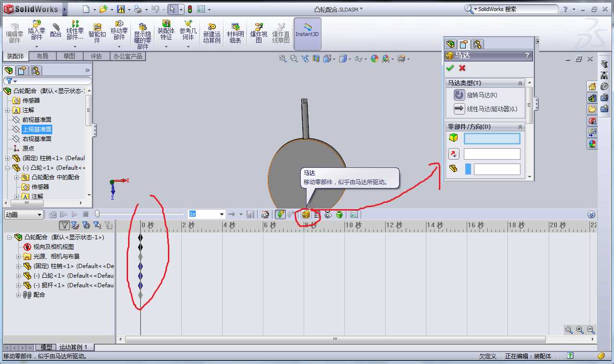Switch to the 评估 (Evaluate) ribbon tab
This screenshot has height=364, width=614.
[x=96, y=56]
